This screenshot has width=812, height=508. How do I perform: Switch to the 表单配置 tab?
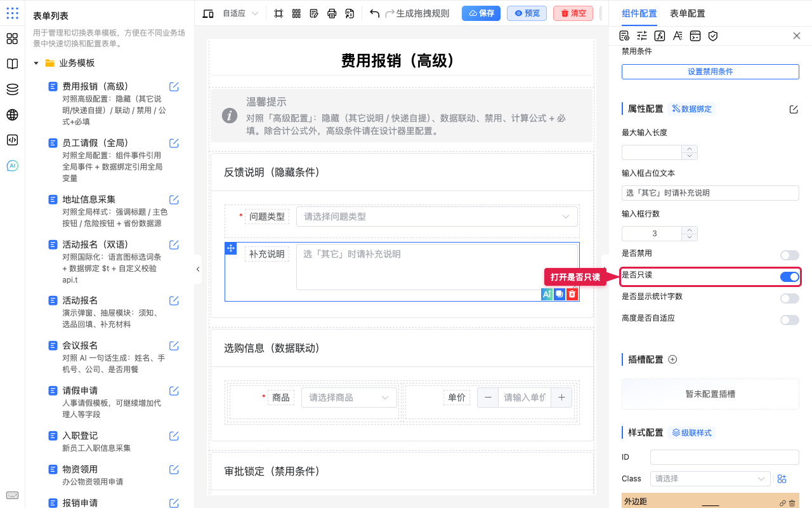[x=687, y=13]
